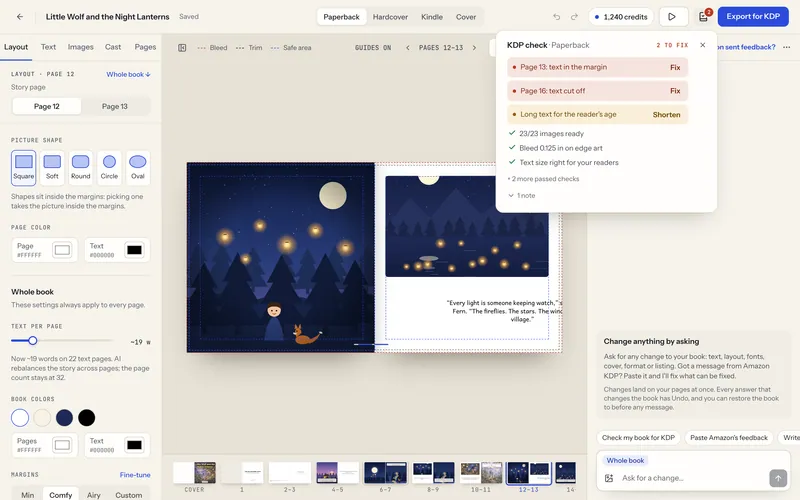Viewport: 800px width, 500px height.
Task: Go to the previous pages spread
Action: (x=408, y=47)
